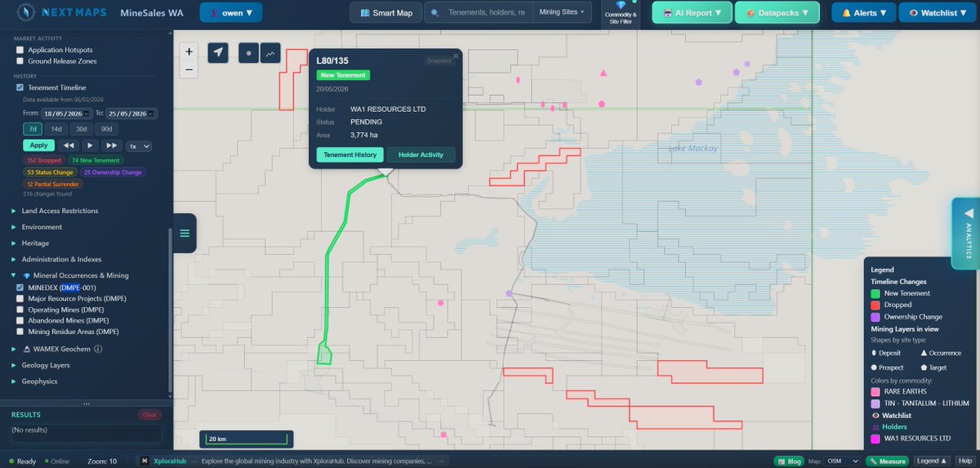
Task: Filter by 25 Ownership Change chip
Action: point(113,172)
